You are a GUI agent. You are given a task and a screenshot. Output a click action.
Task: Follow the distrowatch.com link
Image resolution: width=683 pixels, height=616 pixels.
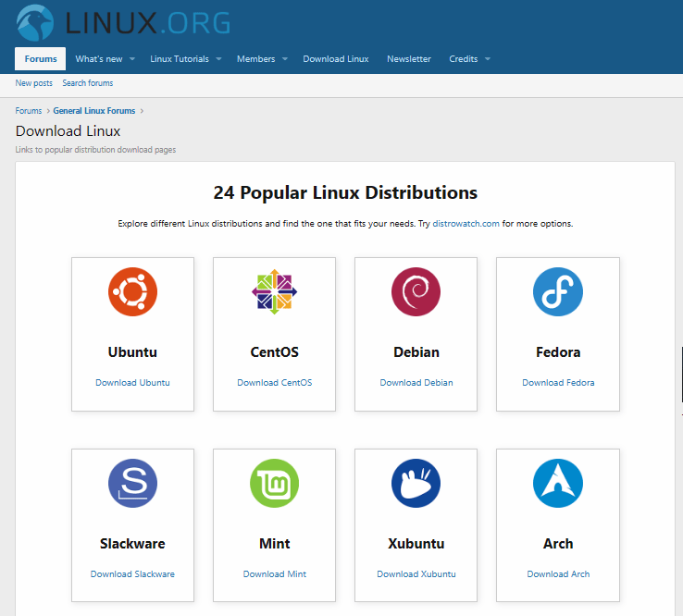[x=466, y=224]
